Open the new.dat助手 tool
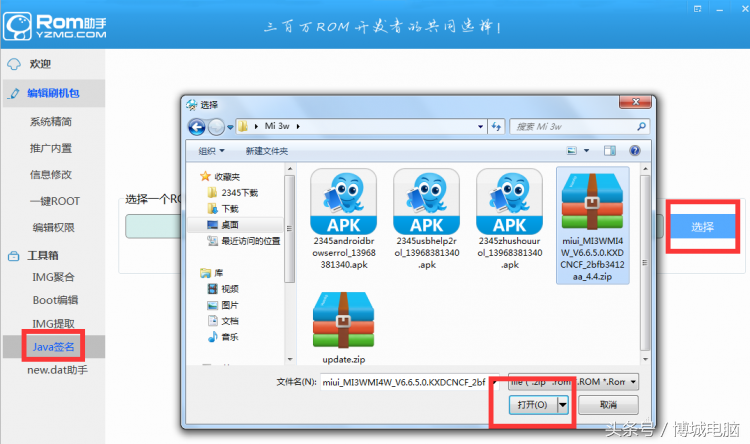The width and height of the screenshot is (750, 444). [x=57, y=370]
